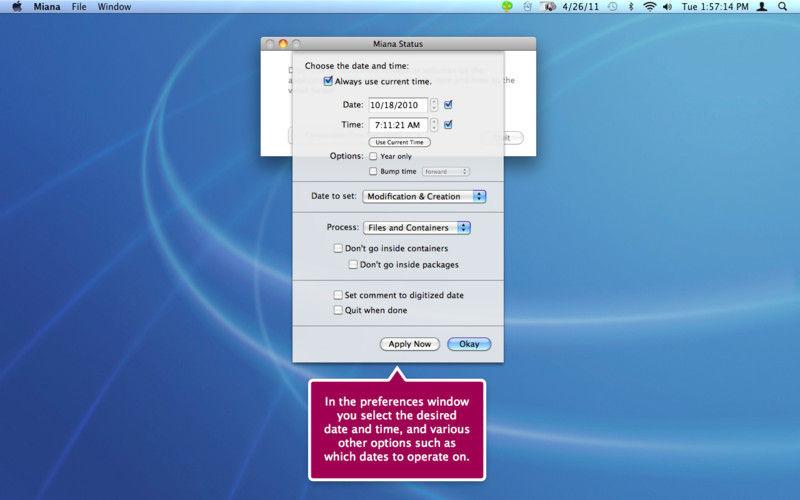Screen dimensions: 800x500
Task: Click the 4/26/11 date in the menu bar
Action: pos(580,7)
